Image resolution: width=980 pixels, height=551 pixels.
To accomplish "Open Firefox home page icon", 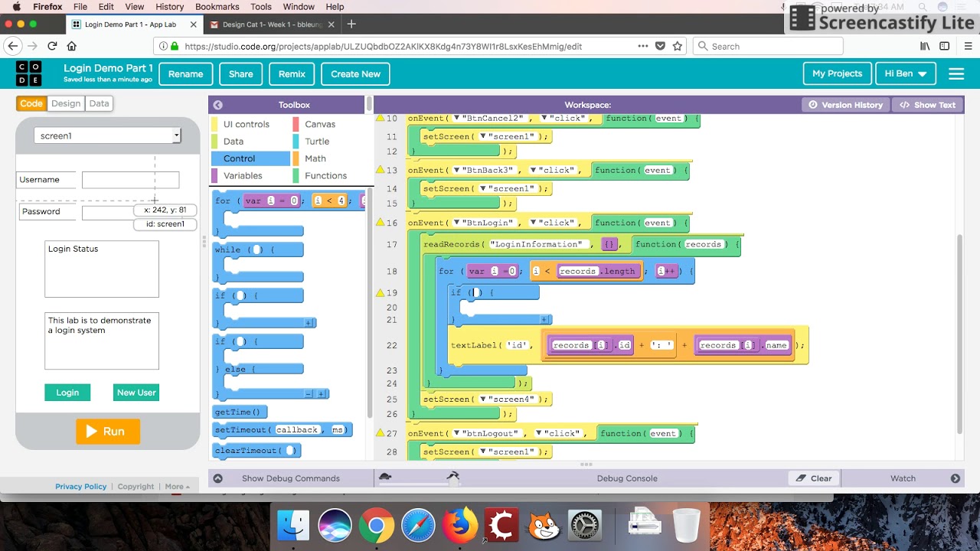I will [71, 46].
